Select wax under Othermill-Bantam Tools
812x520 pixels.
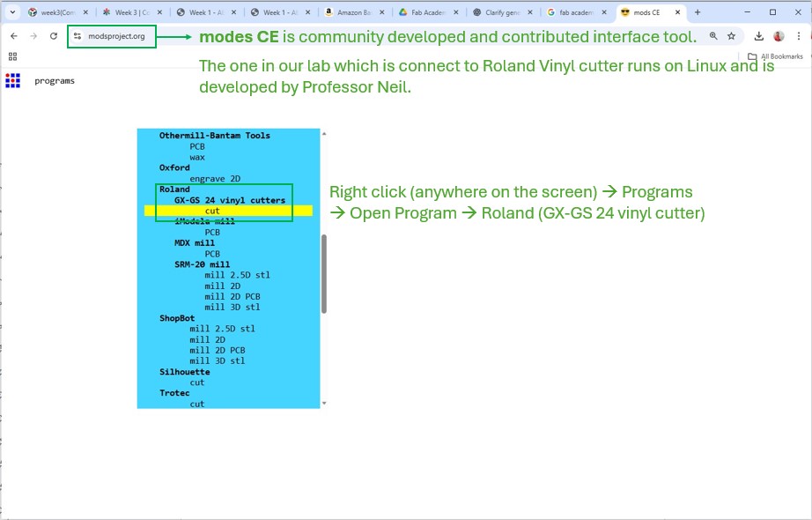(197, 157)
